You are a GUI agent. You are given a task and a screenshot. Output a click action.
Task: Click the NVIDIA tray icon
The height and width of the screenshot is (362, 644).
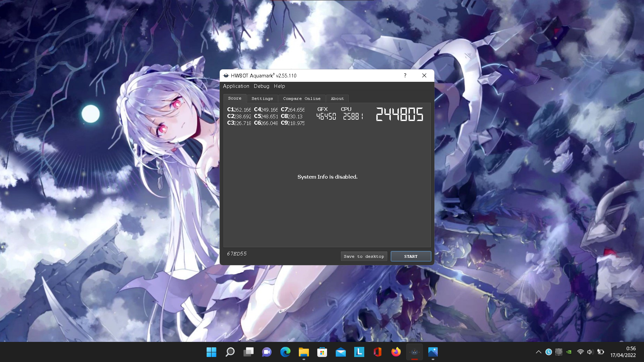[x=569, y=352]
